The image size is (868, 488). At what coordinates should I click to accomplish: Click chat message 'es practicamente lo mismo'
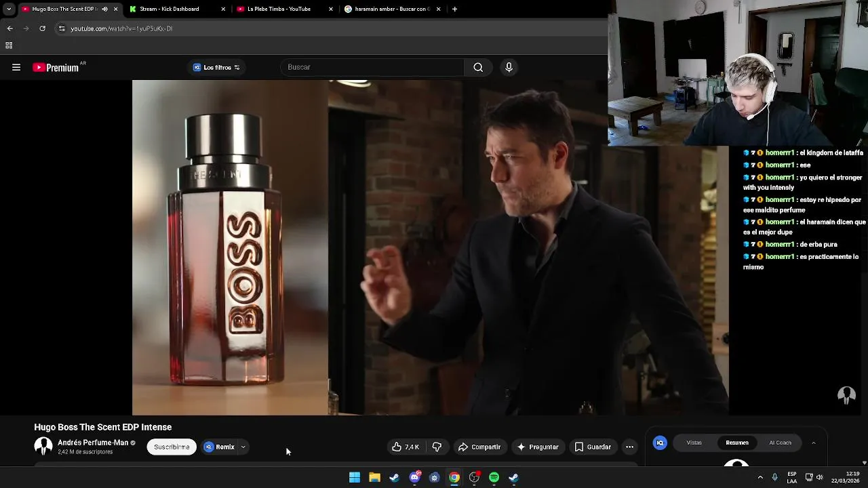(801, 262)
